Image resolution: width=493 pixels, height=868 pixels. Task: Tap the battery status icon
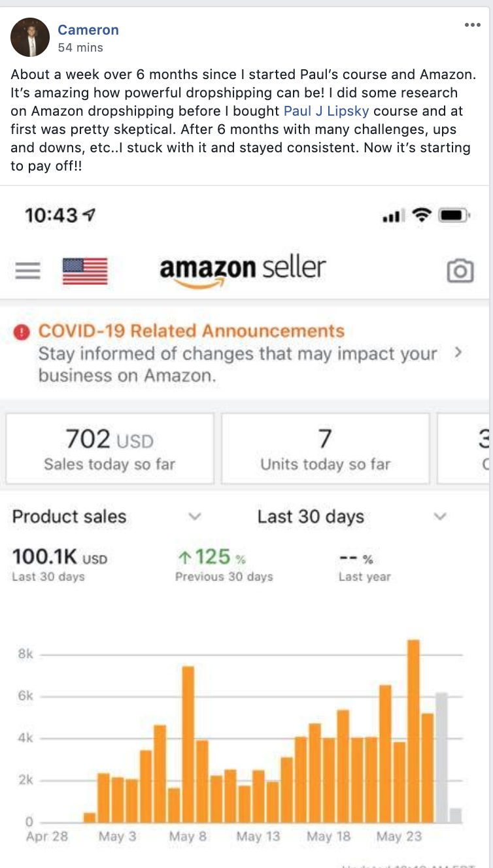tap(454, 215)
